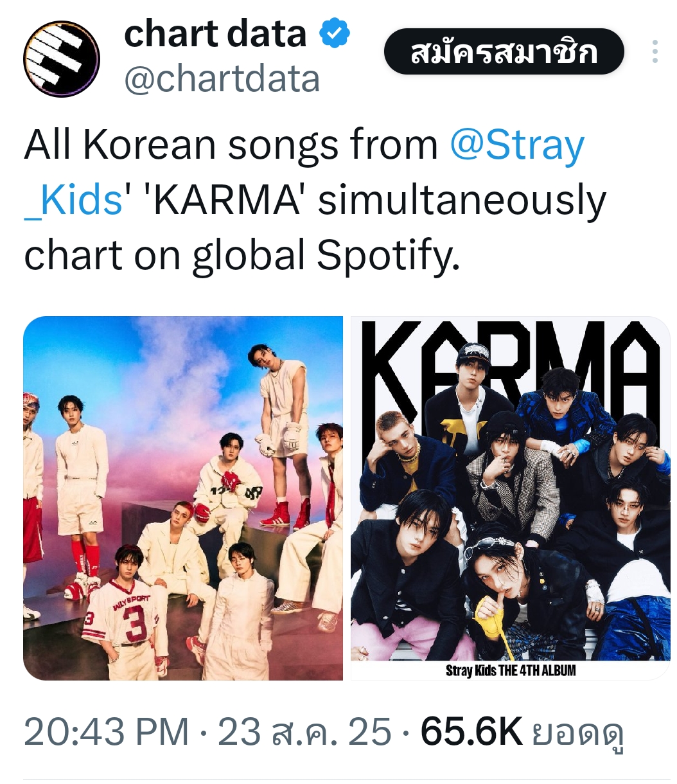
Task: Follow the @Stray mention link
Action: (x=517, y=145)
